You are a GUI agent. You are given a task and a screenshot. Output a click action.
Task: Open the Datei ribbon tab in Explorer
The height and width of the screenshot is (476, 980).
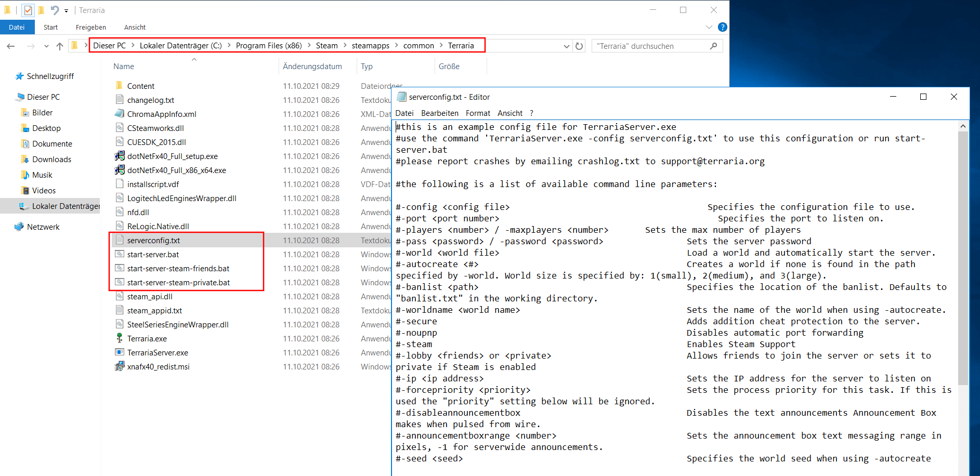click(x=17, y=27)
